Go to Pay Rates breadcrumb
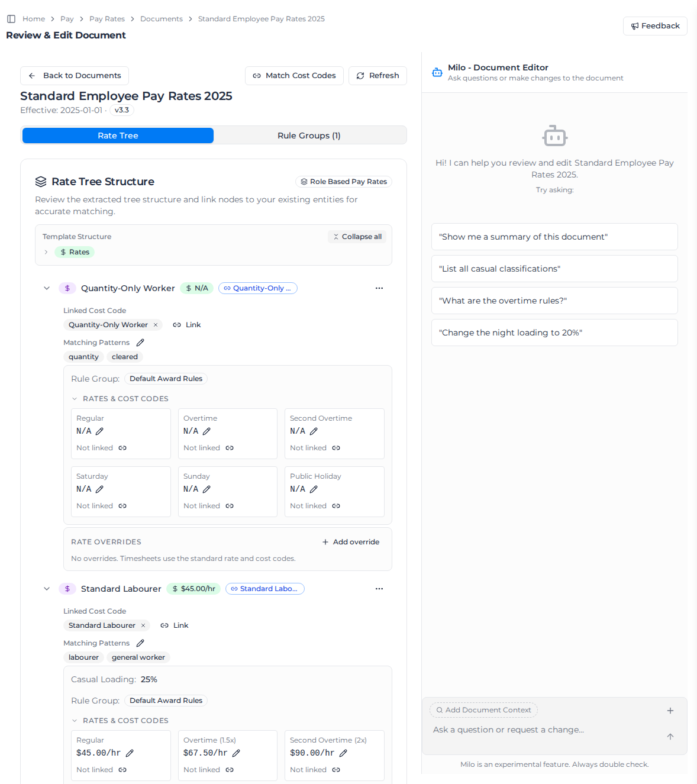Image resolution: width=697 pixels, height=784 pixels. pyautogui.click(x=107, y=19)
